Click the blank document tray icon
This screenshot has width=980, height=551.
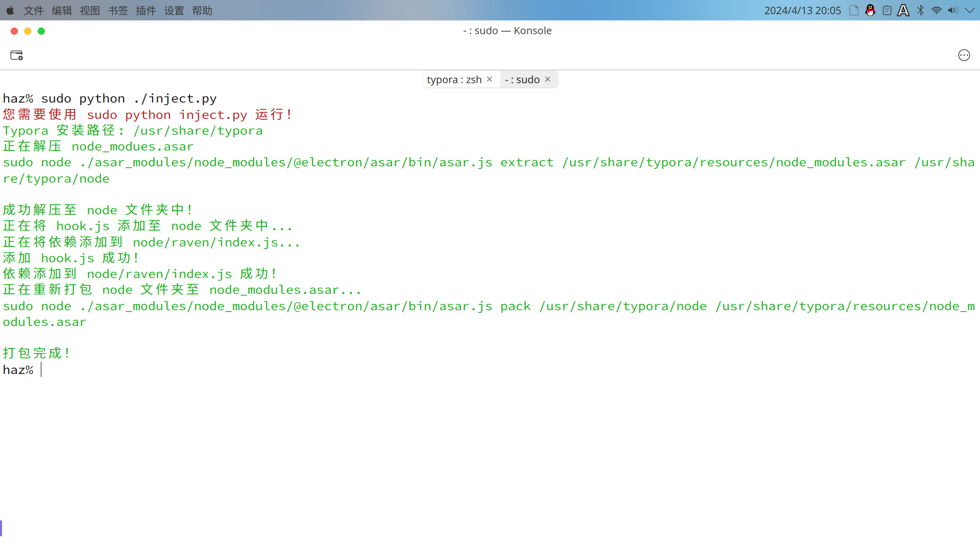(x=854, y=10)
